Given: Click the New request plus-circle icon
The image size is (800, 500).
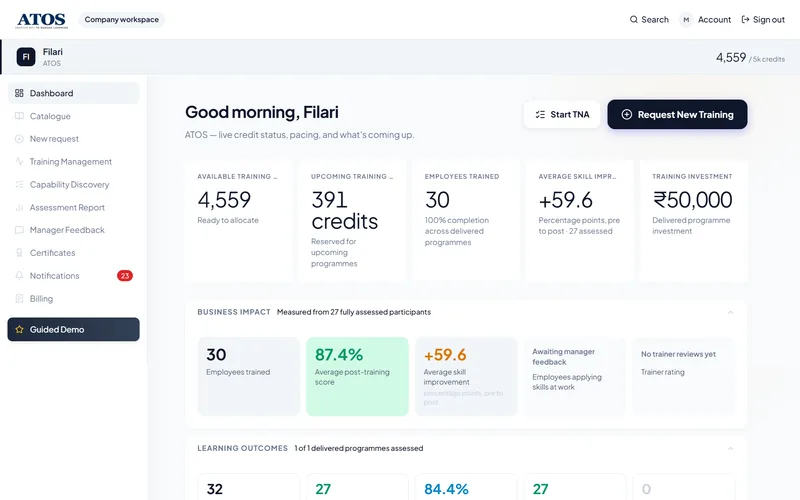Looking at the screenshot, I should coord(19,139).
